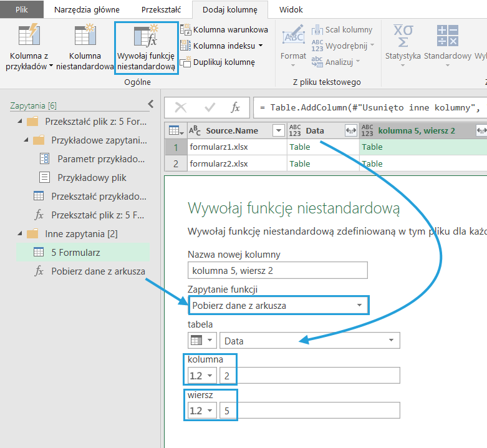Open the Zapytanie funkcji dropdown
487x448 pixels.
pyautogui.click(x=278, y=305)
